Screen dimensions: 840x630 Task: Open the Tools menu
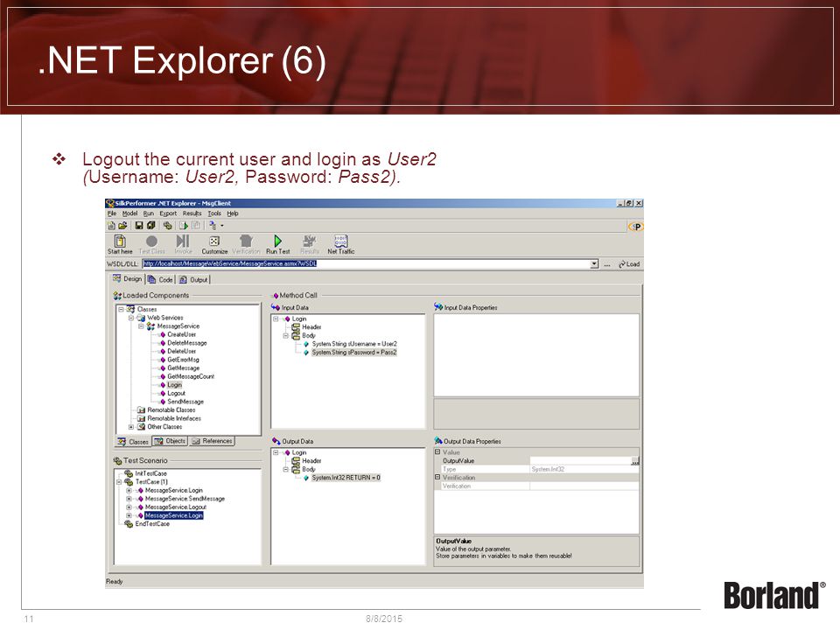click(x=214, y=213)
